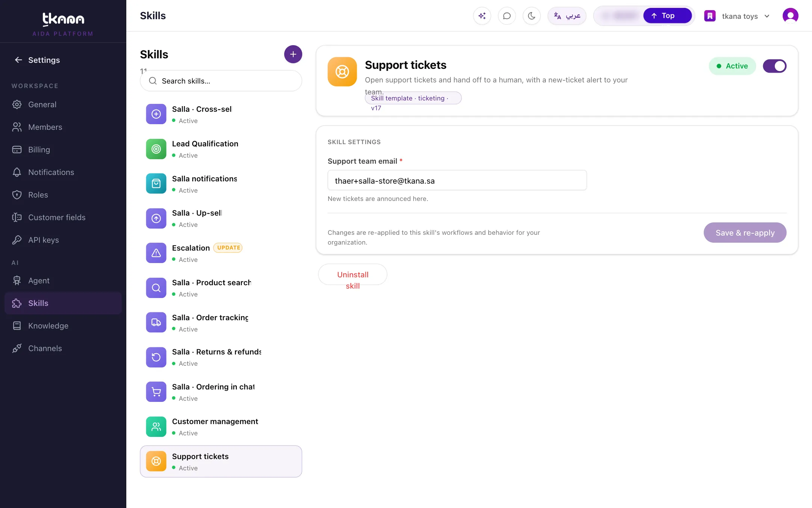Open Notifications settings page
Image resolution: width=812 pixels, height=508 pixels.
[x=63, y=172]
